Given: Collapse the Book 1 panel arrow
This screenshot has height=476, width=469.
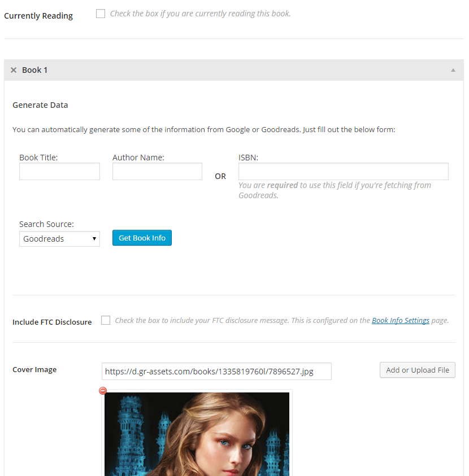Looking at the screenshot, I should point(453,70).
